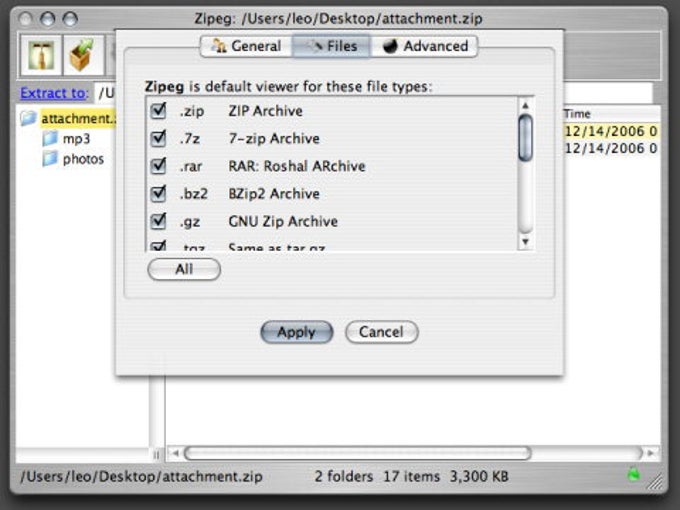Image resolution: width=680 pixels, height=510 pixels.
Task: Click the green status indicator icon
Action: (634, 475)
